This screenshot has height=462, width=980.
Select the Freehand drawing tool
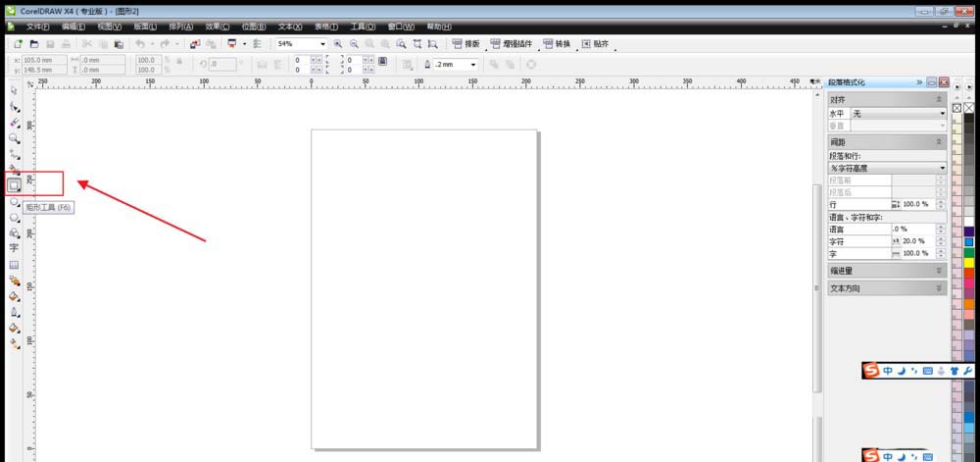coord(14,154)
